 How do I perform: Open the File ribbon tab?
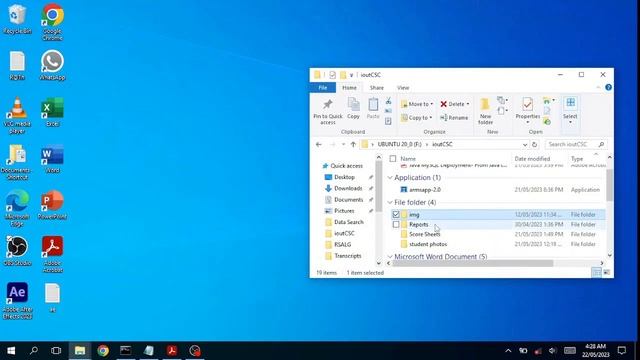click(322, 88)
